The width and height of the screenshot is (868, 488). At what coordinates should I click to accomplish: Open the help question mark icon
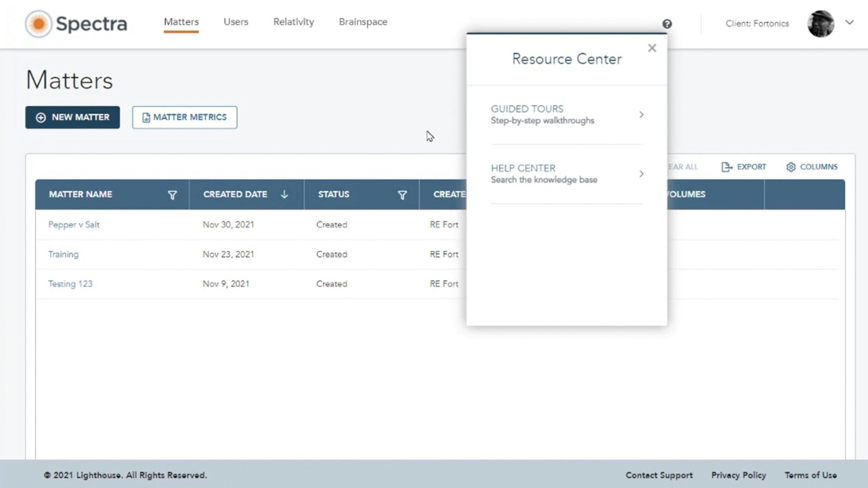tap(667, 23)
